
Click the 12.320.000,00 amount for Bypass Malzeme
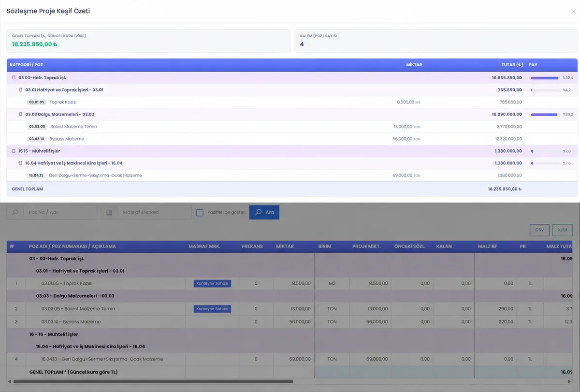tap(508, 139)
